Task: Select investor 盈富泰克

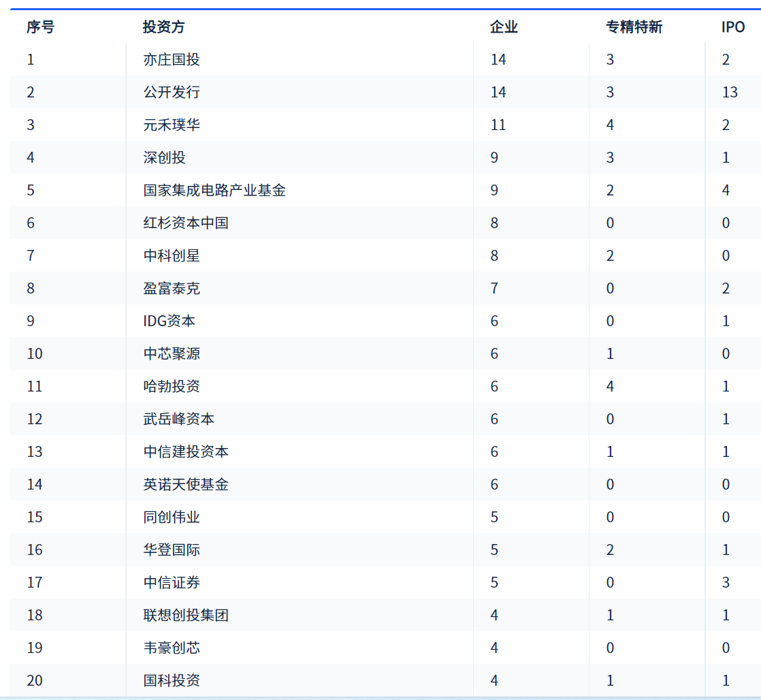Action: click(x=172, y=288)
